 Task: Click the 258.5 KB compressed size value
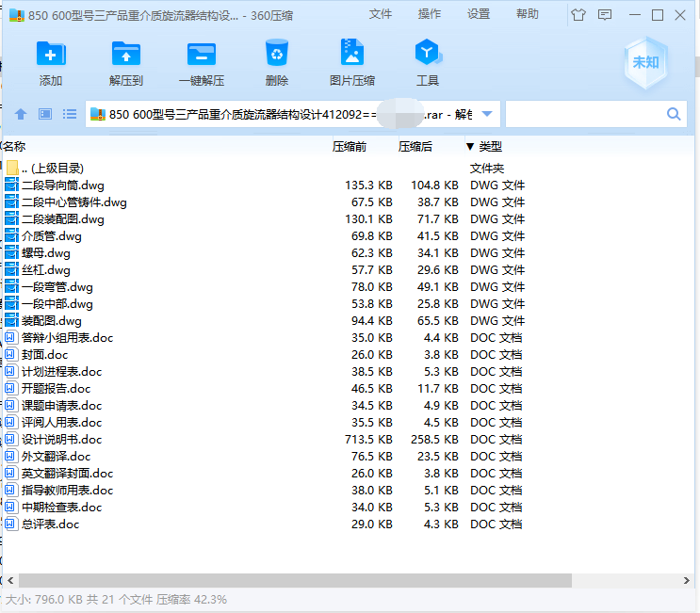(x=434, y=440)
